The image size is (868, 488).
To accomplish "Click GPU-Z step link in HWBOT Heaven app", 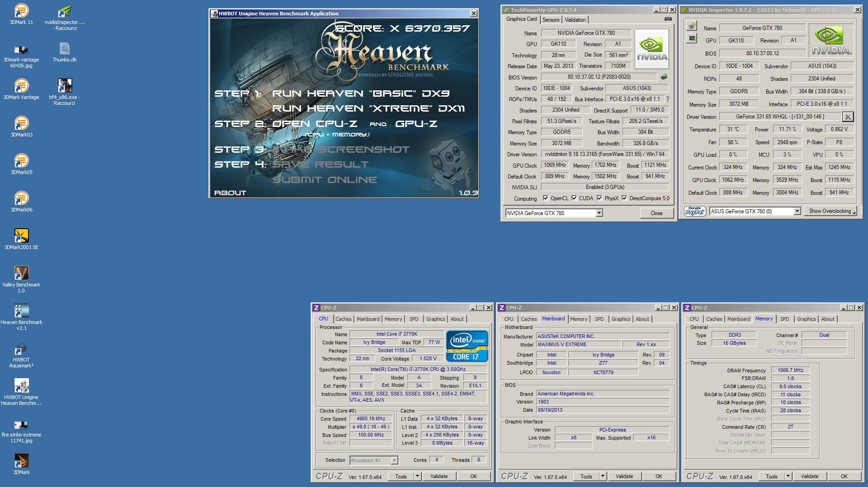I will tap(416, 124).
